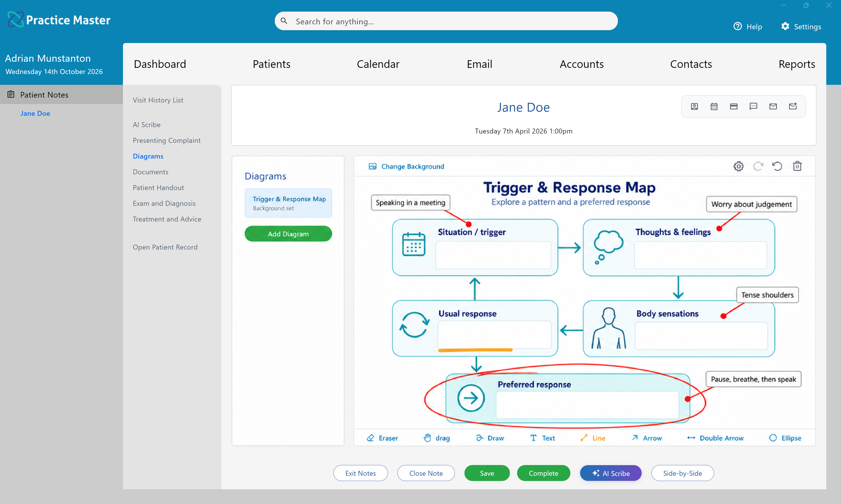Image resolution: width=841 pixels, height=504 pixels.
Task: Go to Presenting Complaint section
Action: click(166, 141)
